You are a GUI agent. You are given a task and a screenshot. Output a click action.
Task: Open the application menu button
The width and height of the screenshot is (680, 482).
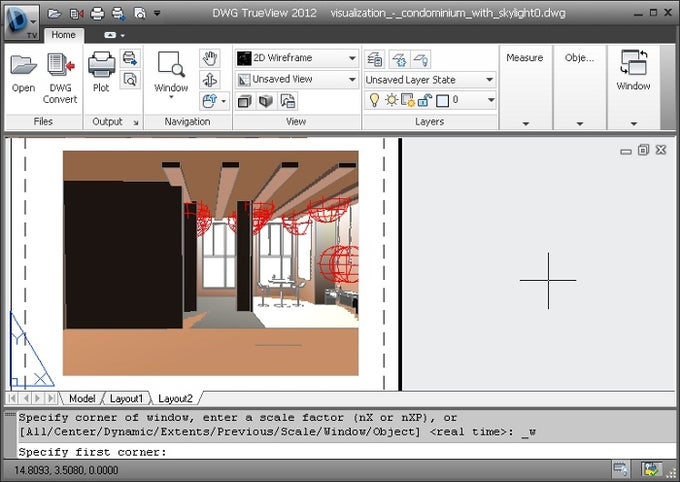click(x=20, y=18)
